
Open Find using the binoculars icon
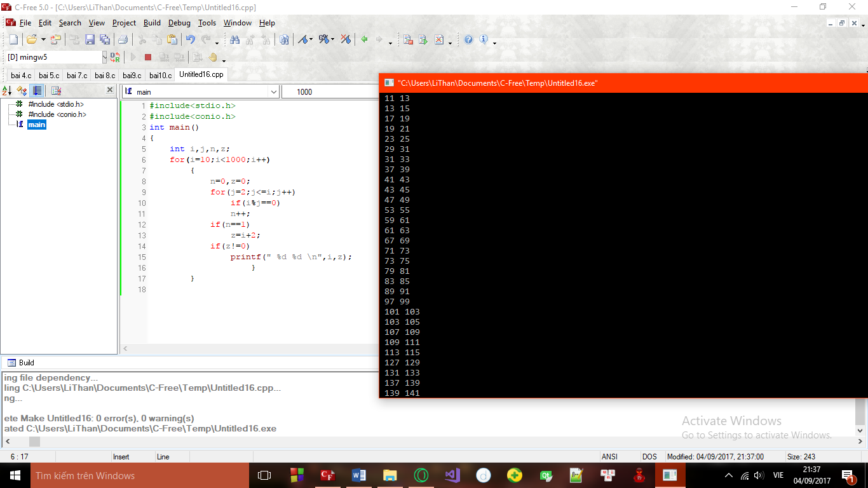coord(234,39)
